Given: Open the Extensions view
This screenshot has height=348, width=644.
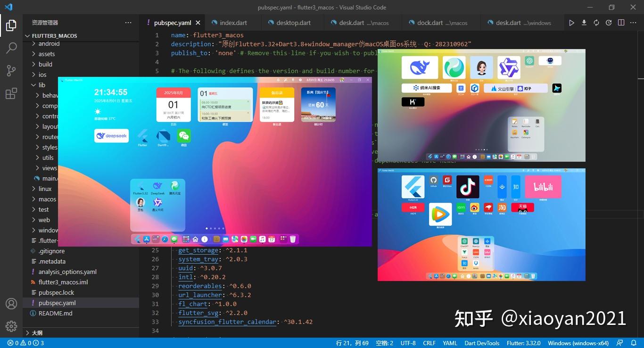Looking at the screenshot, I should (11, 93).
